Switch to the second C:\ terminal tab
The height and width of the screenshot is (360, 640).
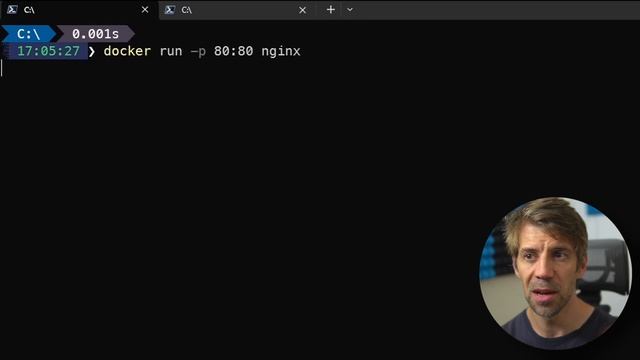click(236, 10)
